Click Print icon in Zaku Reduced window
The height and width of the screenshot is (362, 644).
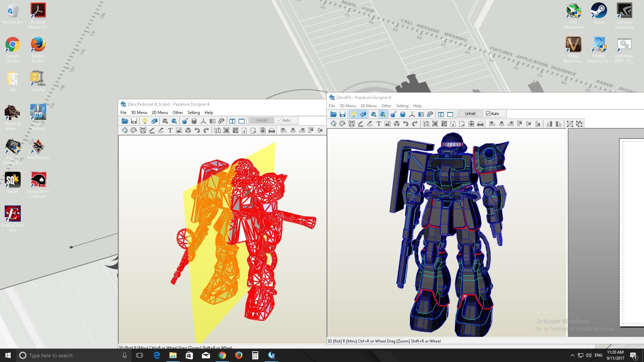tap(272, 130)
